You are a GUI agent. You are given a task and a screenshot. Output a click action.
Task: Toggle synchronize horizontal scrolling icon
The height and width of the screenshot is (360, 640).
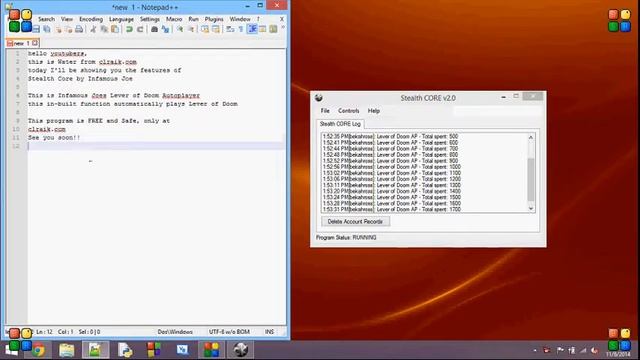pyautogui.click(x=216, y=29)
